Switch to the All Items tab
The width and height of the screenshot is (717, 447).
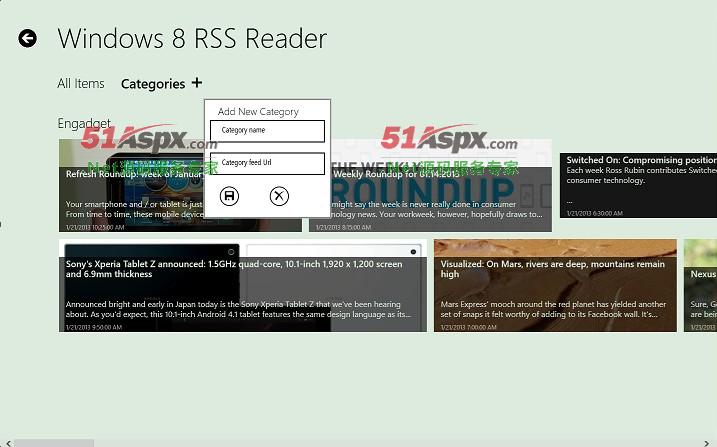click(81, 84)
